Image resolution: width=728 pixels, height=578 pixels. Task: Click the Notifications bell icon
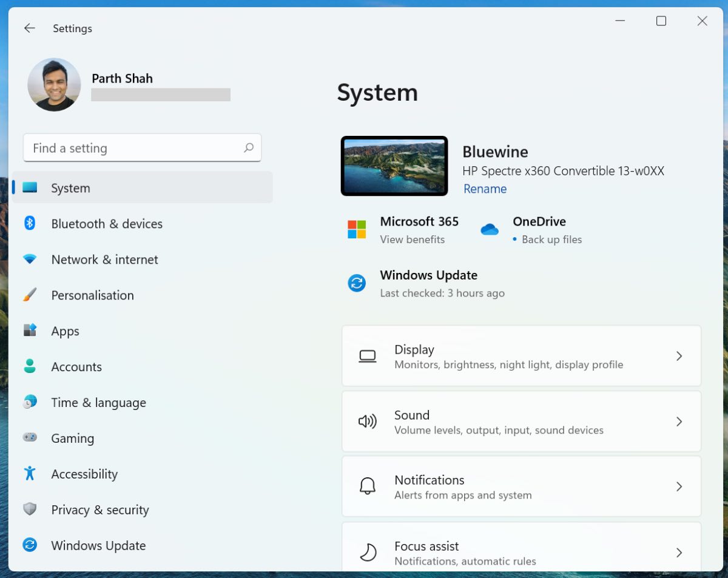(x=368, y=486)
